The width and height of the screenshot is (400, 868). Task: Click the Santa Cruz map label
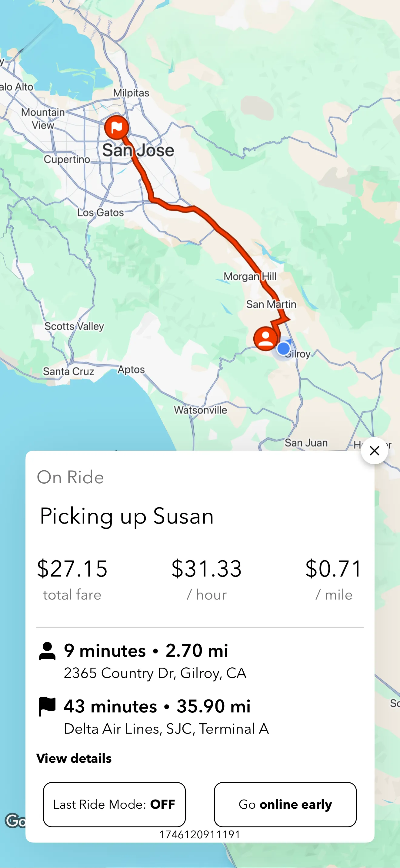click(68, 371)
